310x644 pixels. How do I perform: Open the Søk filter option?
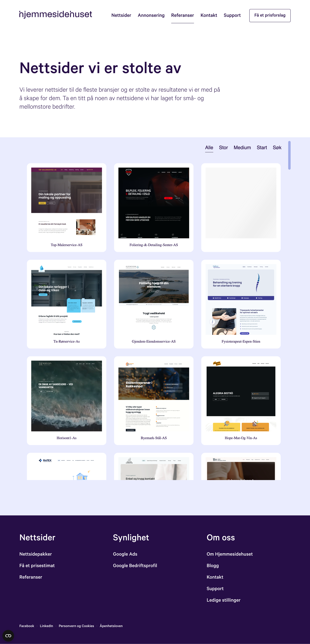click(x=277, y=147)
